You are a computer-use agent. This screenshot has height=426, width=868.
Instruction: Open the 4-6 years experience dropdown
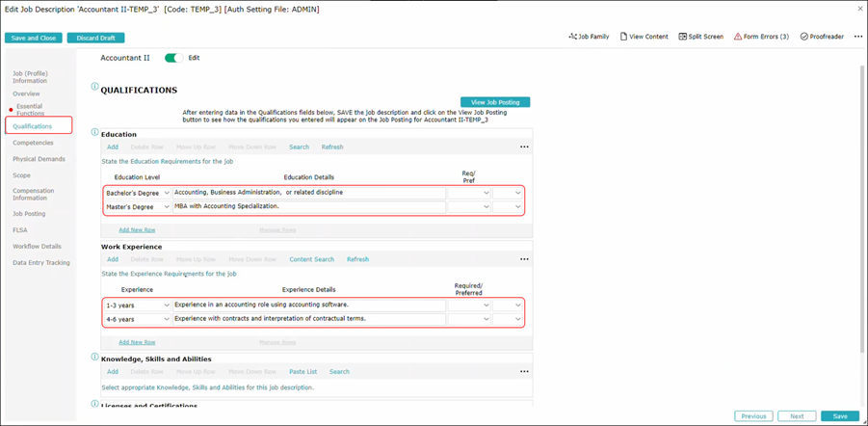click(x=138, y=319)
